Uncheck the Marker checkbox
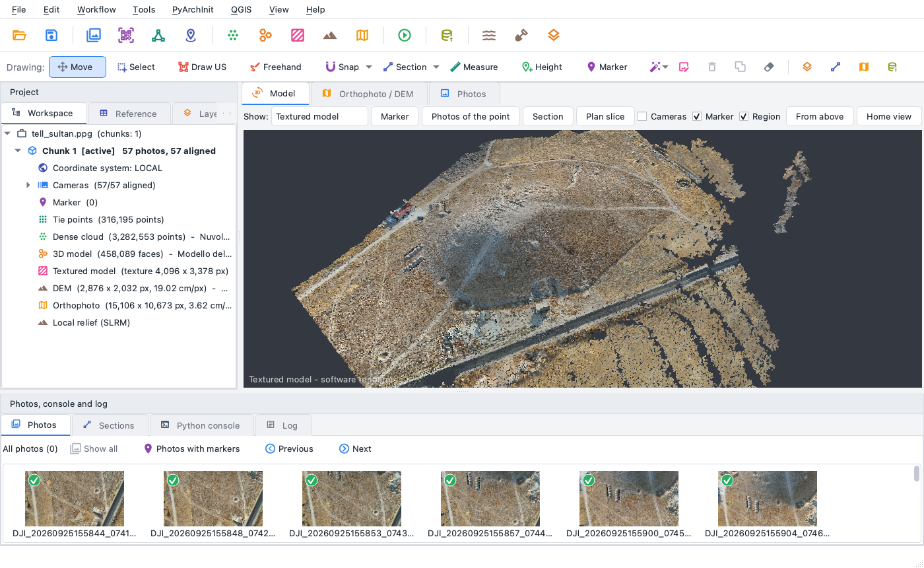The height and width of the screenshot is (568, 924). click(x=697, y=116)
